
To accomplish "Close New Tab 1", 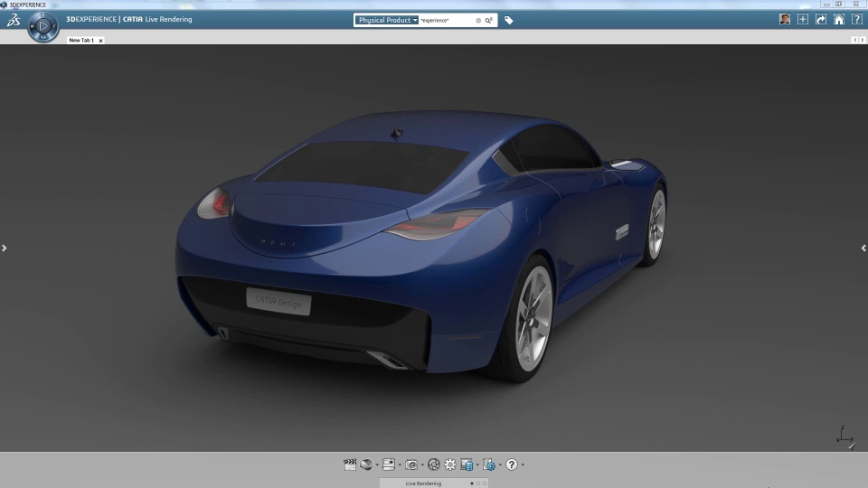I will pos(100,41).
